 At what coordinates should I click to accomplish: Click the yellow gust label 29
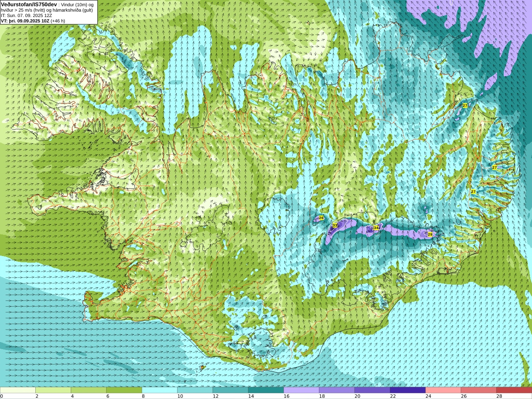[430, 234]
